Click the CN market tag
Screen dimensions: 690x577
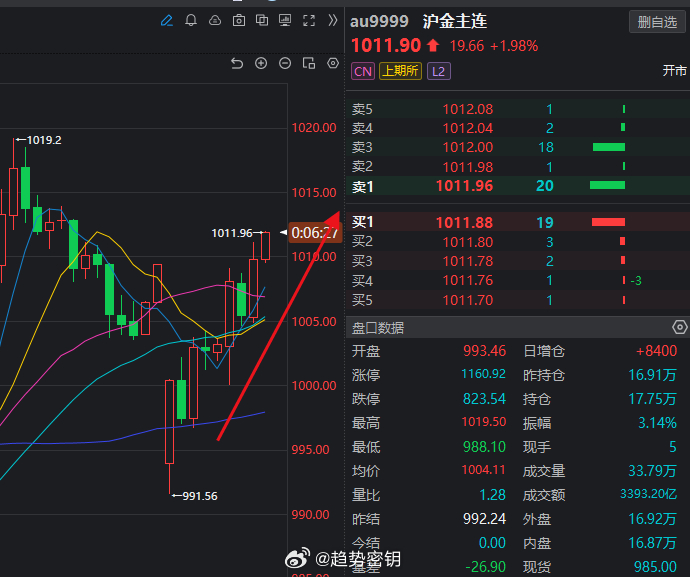point(363,71)
